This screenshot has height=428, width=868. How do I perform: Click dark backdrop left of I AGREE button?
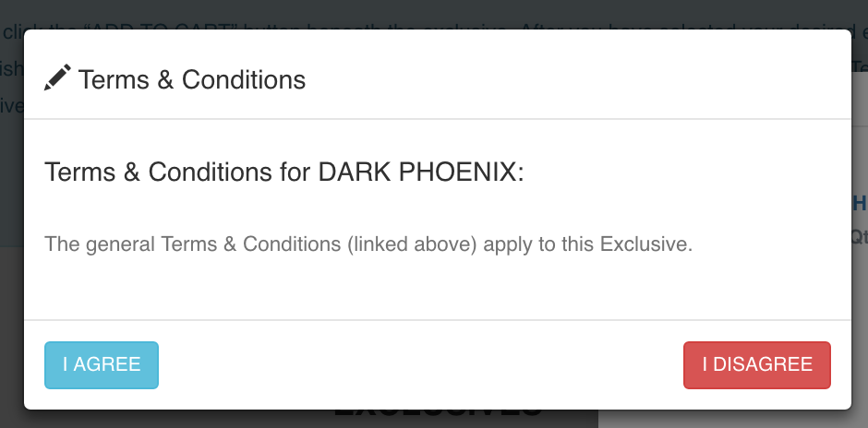click(12, 365)
